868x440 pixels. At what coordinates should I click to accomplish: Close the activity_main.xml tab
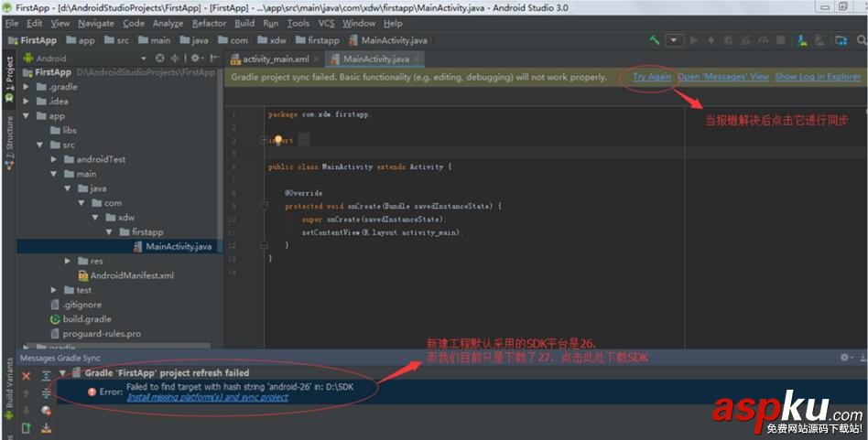pos(317,59)
